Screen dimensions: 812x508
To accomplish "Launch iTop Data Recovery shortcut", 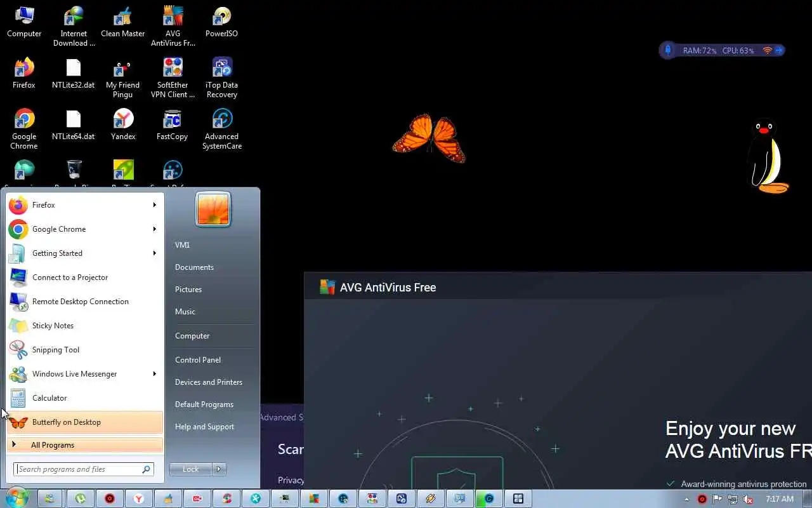I will (x=222, y=78).
